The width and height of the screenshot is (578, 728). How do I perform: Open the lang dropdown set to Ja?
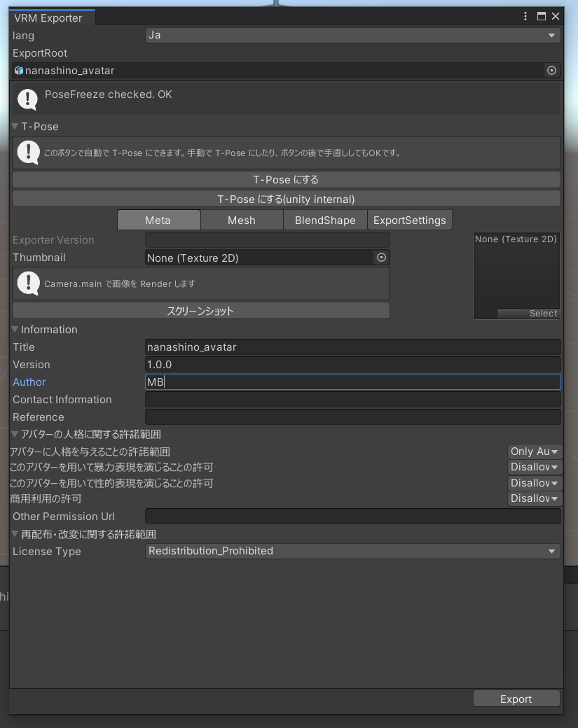click(x=352, y=35)
